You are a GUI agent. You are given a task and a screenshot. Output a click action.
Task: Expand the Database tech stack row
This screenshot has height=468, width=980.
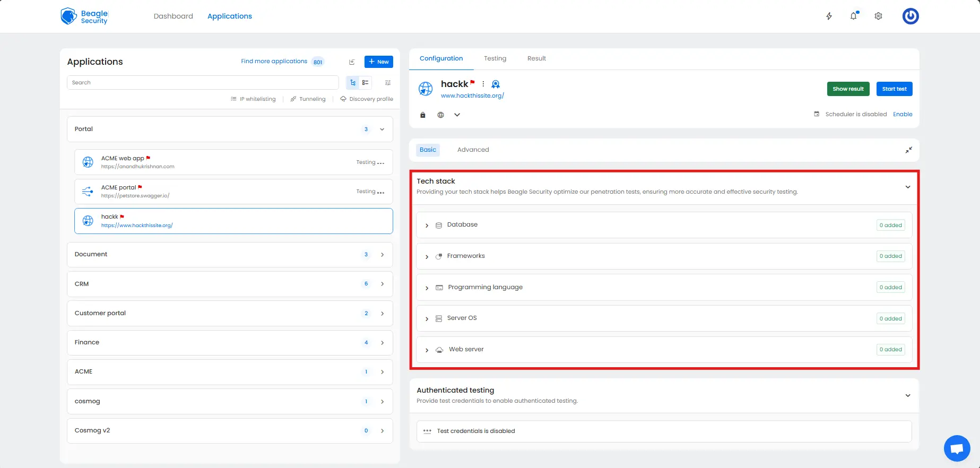point(427,226)
